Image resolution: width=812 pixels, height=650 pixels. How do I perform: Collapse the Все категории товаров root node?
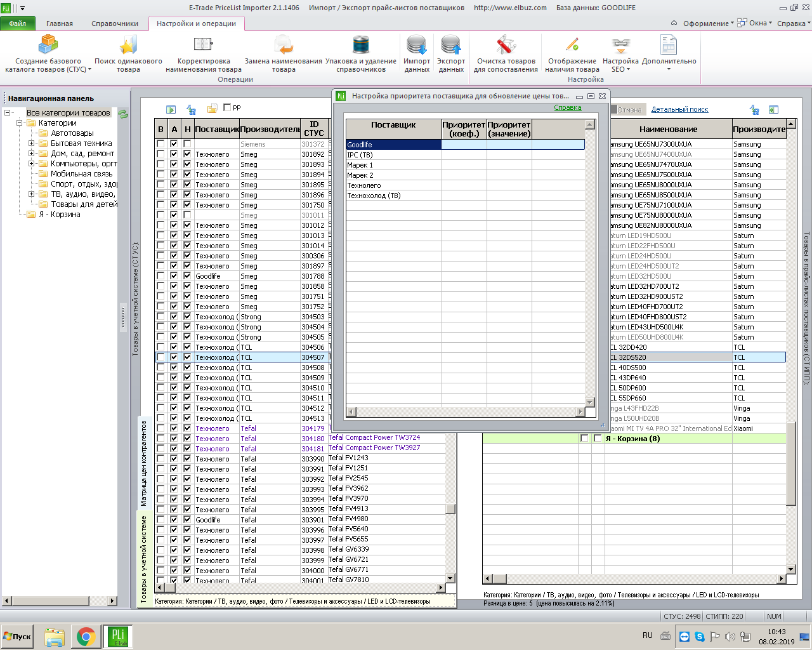(x=7, y=113)
